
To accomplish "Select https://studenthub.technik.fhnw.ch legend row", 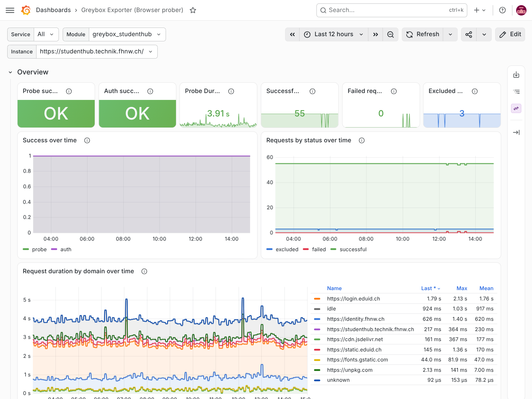I will [404, 329].
